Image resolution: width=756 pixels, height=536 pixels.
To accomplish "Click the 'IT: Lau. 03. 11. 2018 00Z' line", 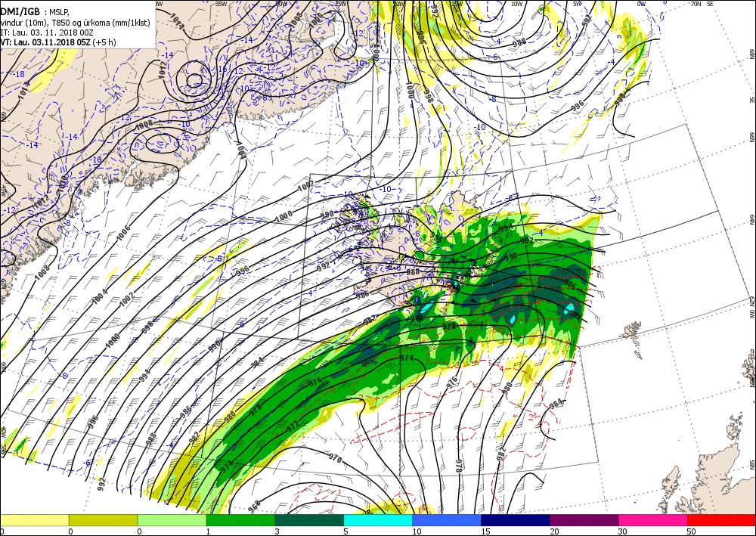I will point(46,33).
